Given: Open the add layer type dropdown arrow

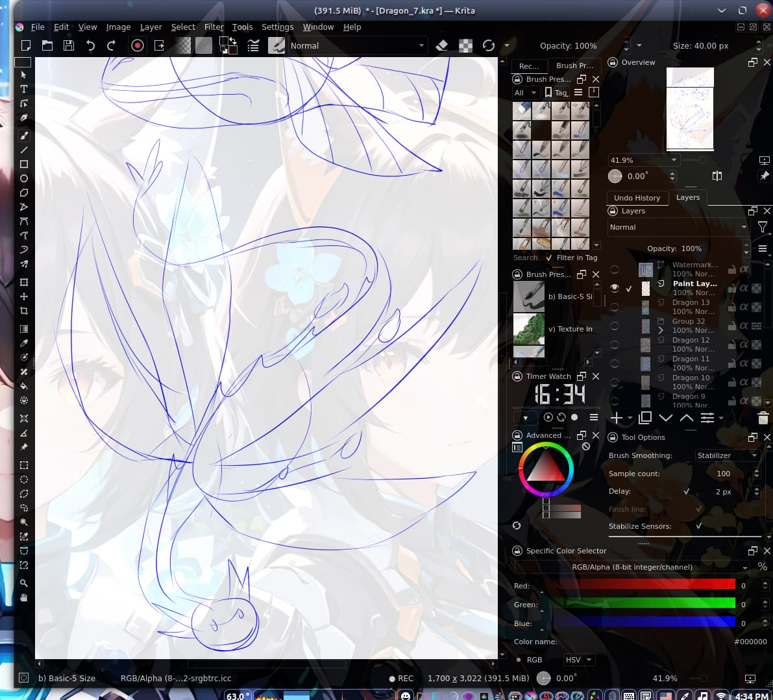Looking at the screenshot, I should [630, 418].
